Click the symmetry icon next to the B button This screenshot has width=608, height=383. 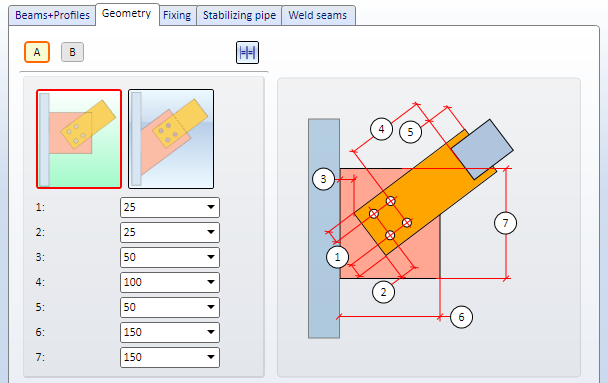[247, 52]
